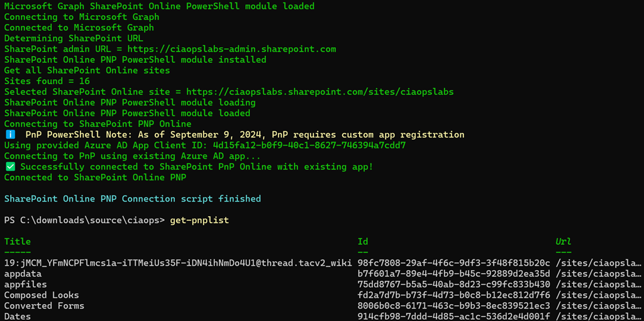Click 'SharePoint Online PNP Connection script finished' text
The image size is (644, 321).
132,199
